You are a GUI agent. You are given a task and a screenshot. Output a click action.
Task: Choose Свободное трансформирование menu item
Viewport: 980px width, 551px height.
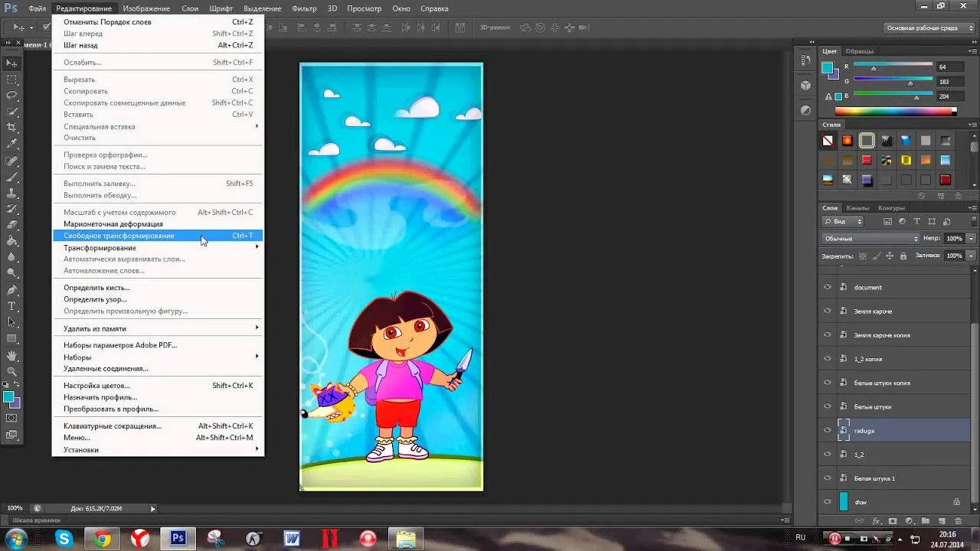(158, 236)
